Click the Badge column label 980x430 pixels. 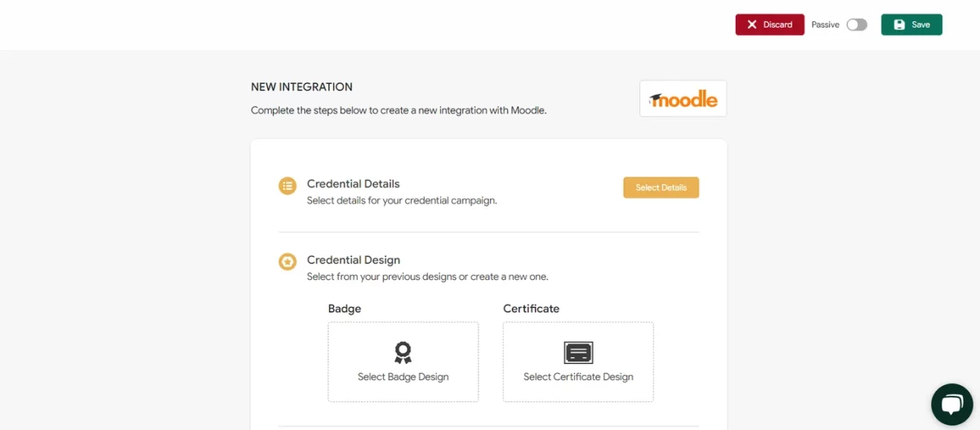[x=345, y=308]
